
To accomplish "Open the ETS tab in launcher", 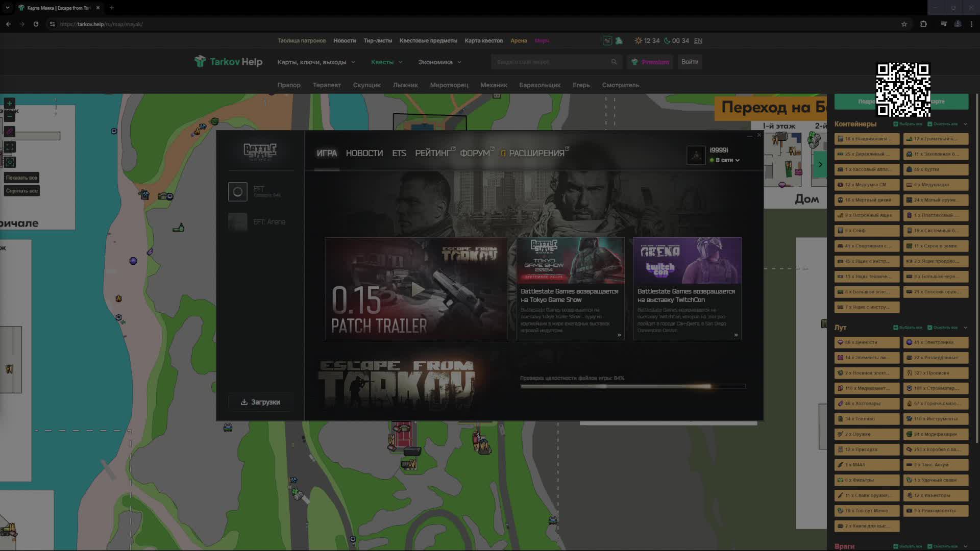I will pyautogui.click(x=399, y=153).
